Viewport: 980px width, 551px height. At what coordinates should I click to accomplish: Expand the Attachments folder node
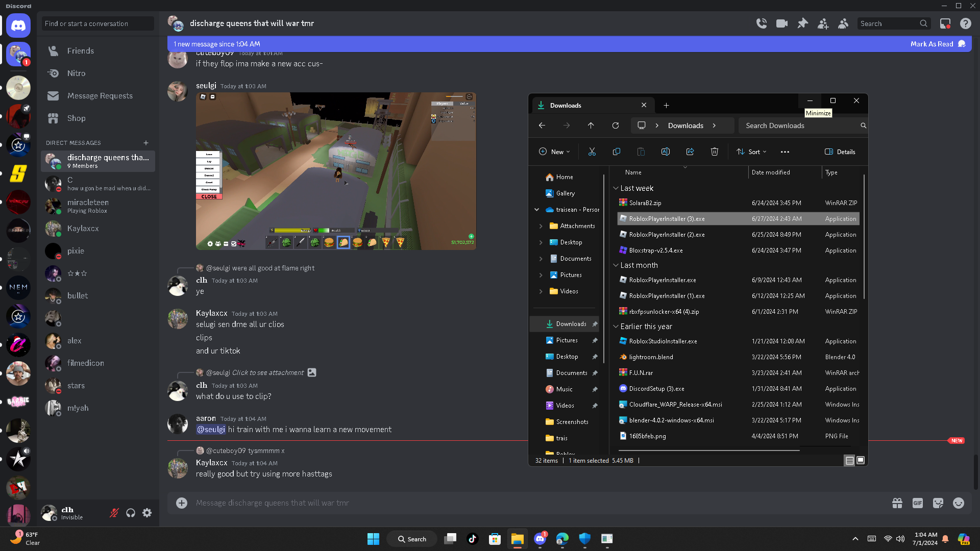click(541, 226)
